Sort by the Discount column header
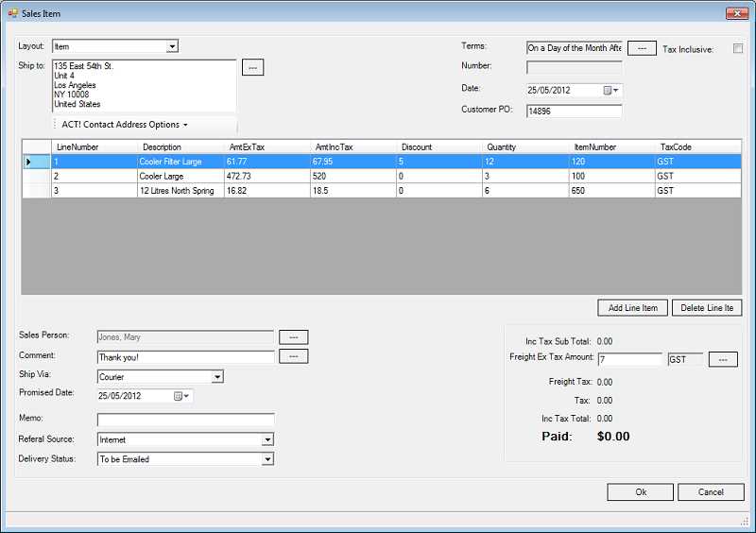The height and width of the screenshot is (533, 756). click(439, 147)
